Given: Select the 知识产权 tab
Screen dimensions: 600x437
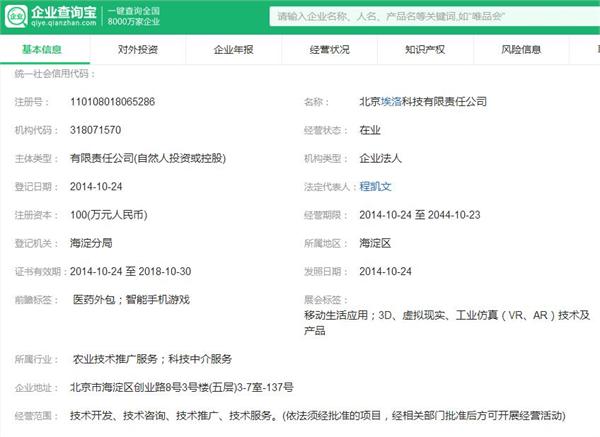Looking at the screenshot, I should coord(425,49).
